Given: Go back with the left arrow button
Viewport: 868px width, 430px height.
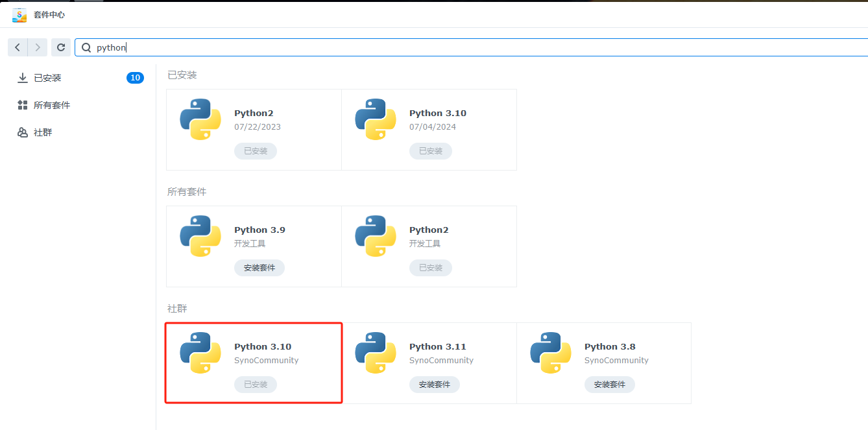Looking at the screenshot, I should 18,47.
